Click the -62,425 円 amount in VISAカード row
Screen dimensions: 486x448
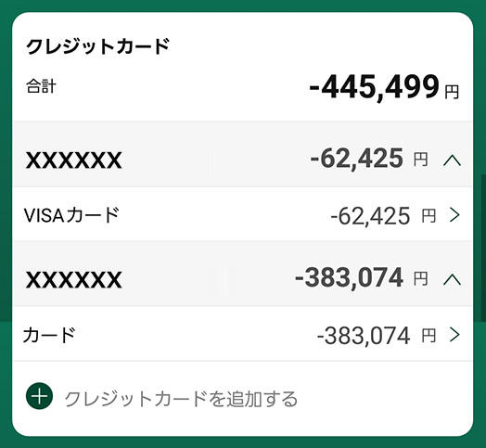383,216
